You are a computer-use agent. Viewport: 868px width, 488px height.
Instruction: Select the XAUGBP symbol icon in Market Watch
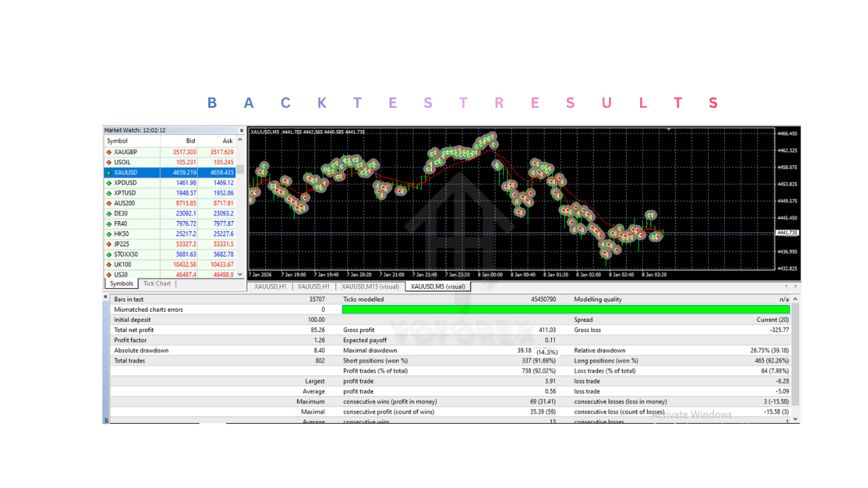tap(107, 151)
